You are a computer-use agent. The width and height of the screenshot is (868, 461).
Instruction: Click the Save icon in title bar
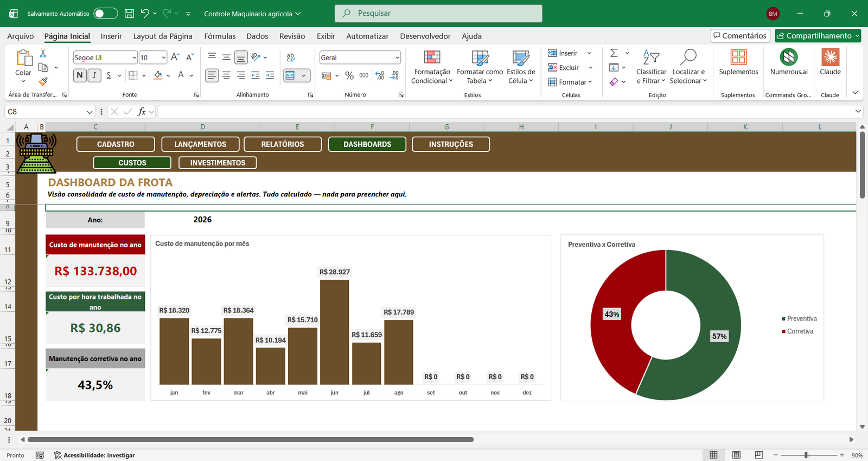[129, 14]
